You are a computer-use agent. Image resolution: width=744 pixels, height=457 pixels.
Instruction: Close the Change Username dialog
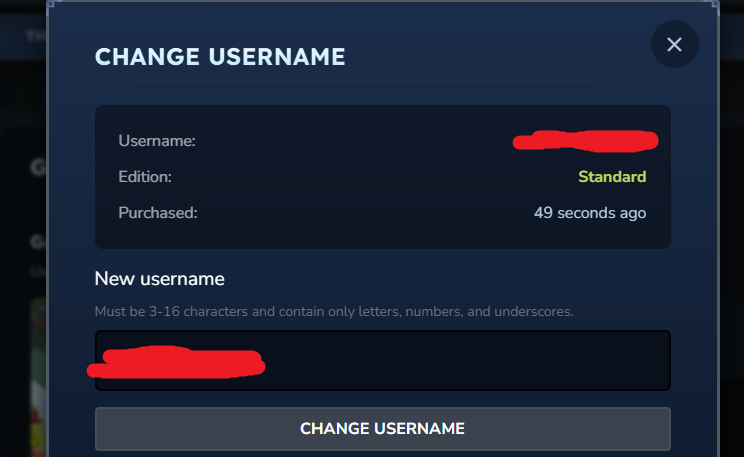tap(674, 45)
